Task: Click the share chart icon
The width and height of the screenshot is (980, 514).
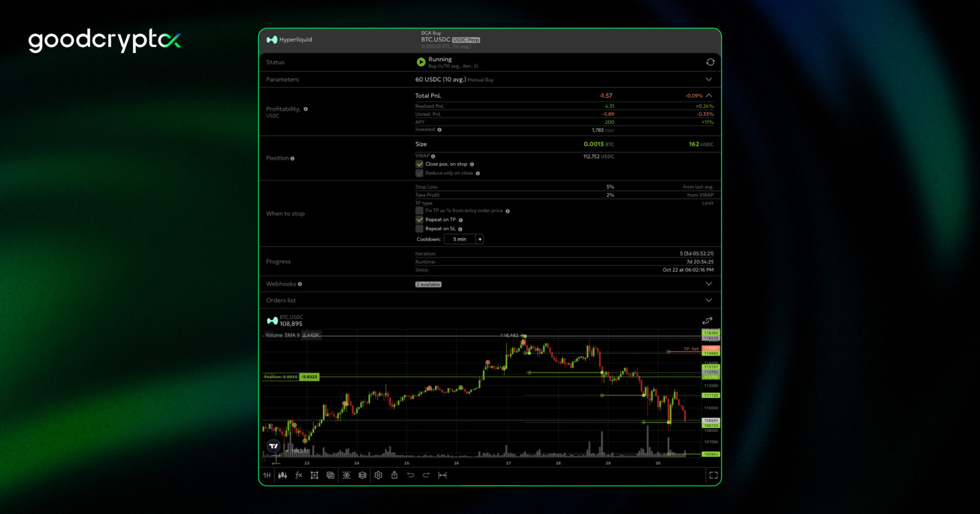Action: 394,475
